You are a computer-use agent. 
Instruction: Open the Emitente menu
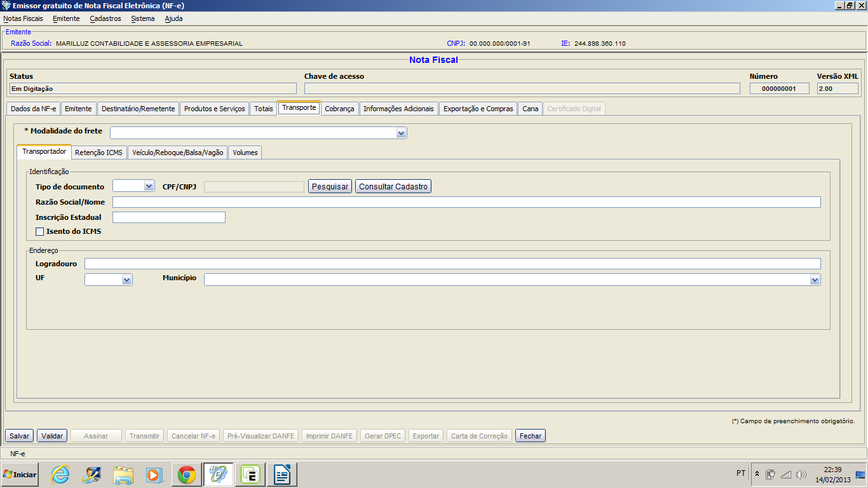pyautogui.click(x=66, y=18)
